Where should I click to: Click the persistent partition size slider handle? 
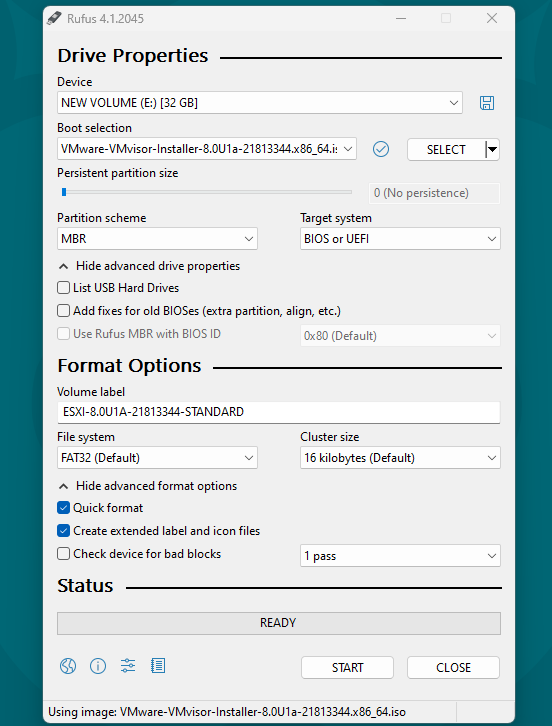point(64,192)
